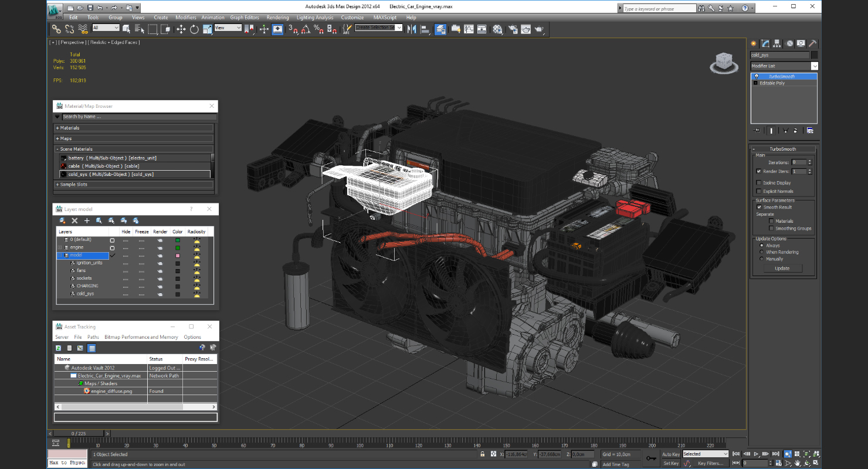The height and width of the screenshot is (469, 868).
Task: Open the Manage Layers toolbar icon
Action: (x=440, y=29)
